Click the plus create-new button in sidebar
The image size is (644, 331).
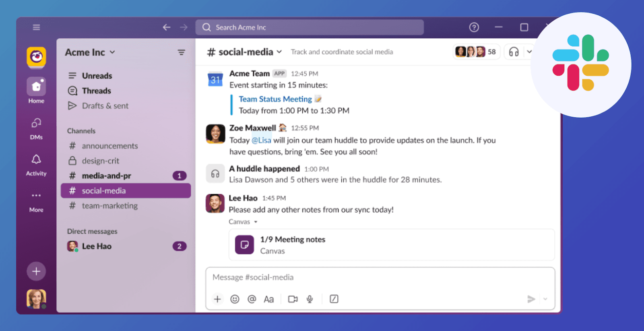(36, 271)
